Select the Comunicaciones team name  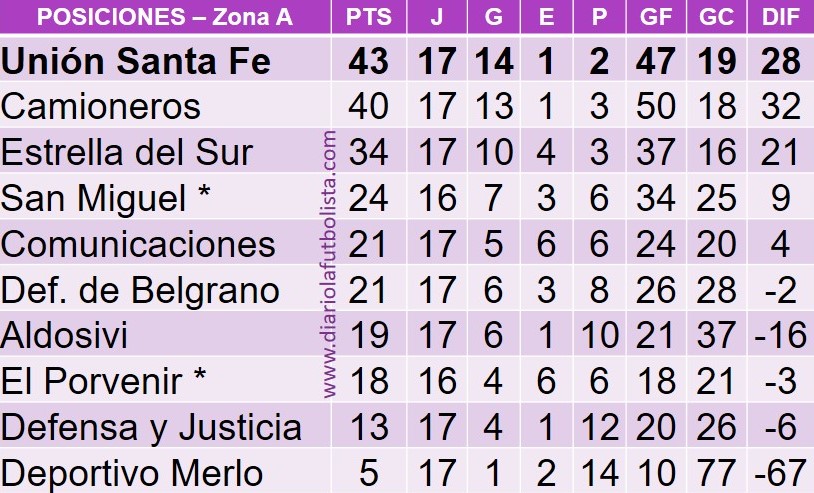[138, 244]
